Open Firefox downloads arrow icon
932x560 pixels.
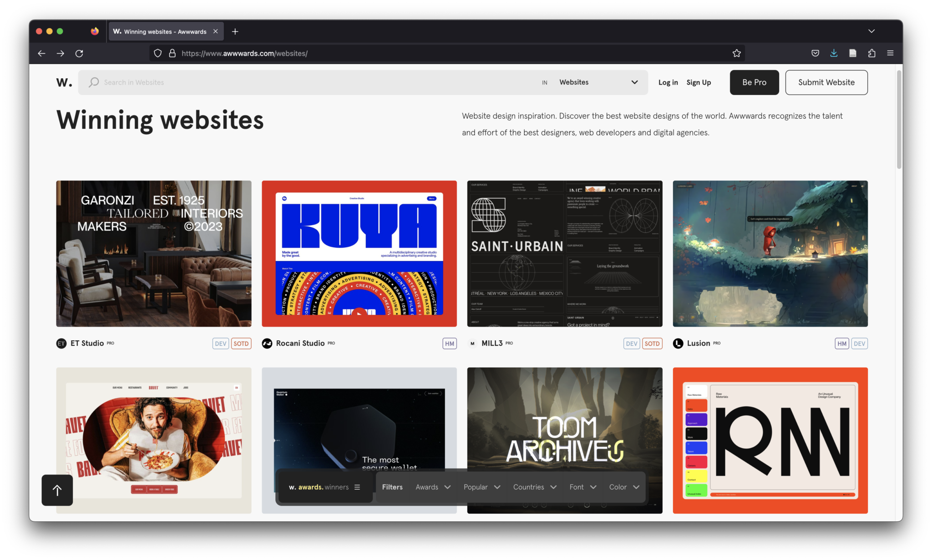(834, 53)
